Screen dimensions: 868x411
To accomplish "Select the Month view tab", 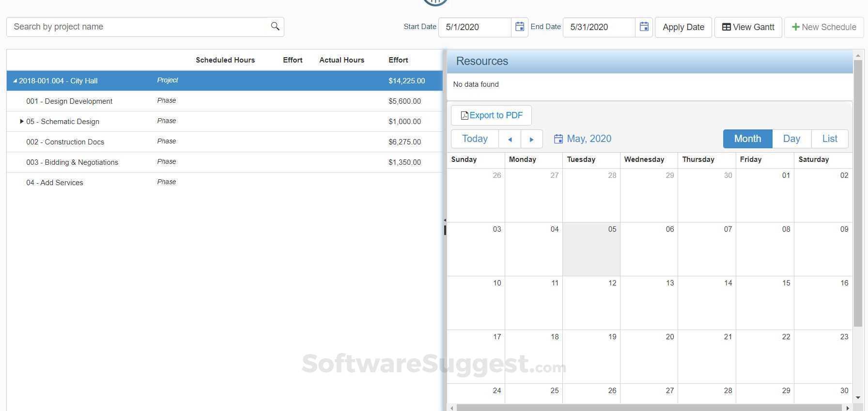I will pos(747,139).
